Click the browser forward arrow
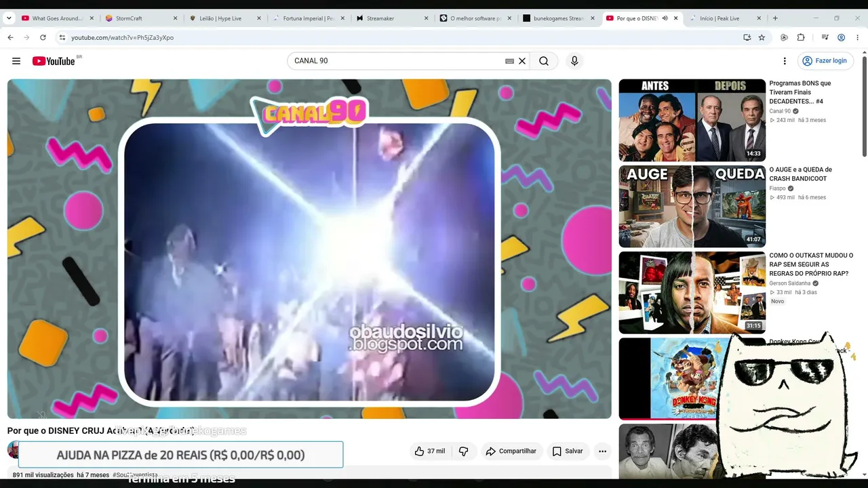 tap(26, 37)
